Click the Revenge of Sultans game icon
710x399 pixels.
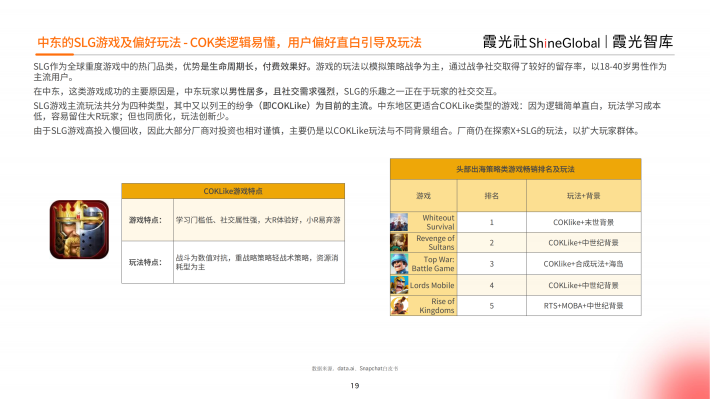coord(399,243)
